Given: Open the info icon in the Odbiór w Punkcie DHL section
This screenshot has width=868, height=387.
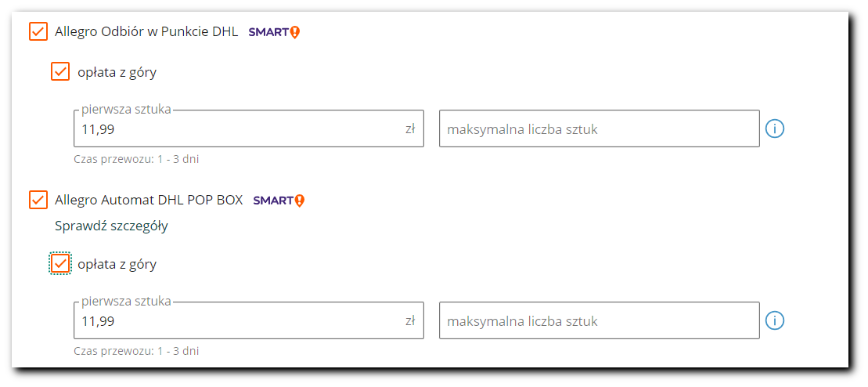Looking at the screenshot, I should click(x=774, y=128).
